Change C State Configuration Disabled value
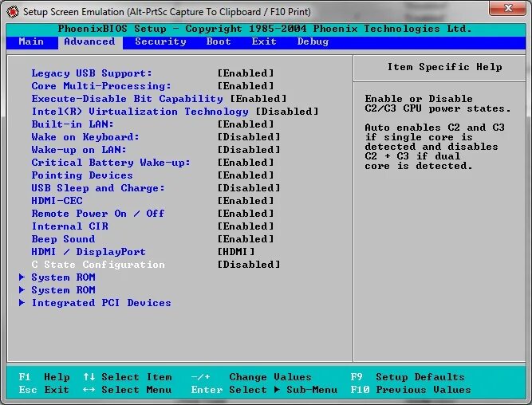Screen dimensions: 532x405 coord(249,265)
